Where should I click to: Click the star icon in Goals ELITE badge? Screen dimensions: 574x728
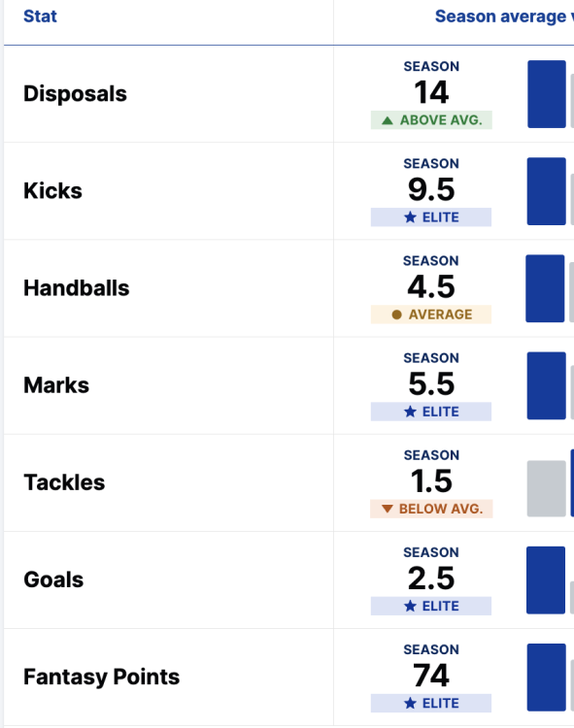pyautogui.click(x=410, y=606)
